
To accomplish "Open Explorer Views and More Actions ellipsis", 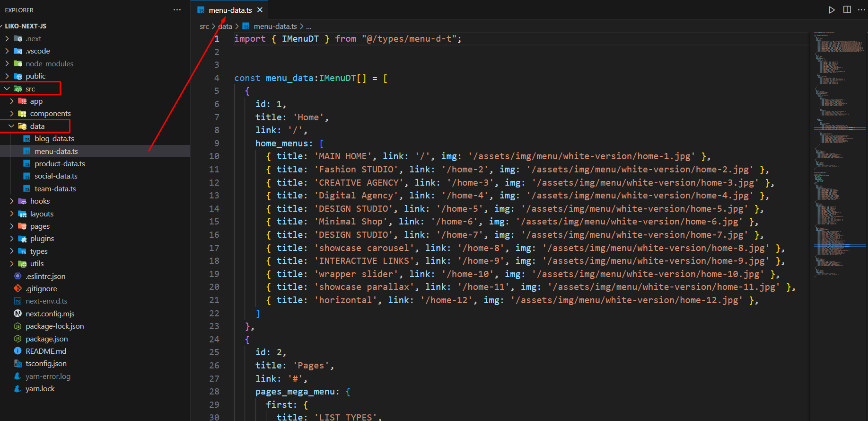I will [177, 10].
